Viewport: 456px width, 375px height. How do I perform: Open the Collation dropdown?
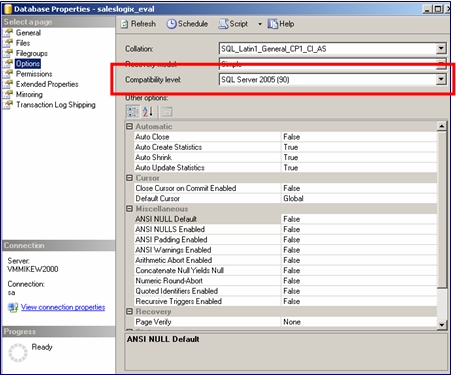pyautogui.click(x=441, y=49)
